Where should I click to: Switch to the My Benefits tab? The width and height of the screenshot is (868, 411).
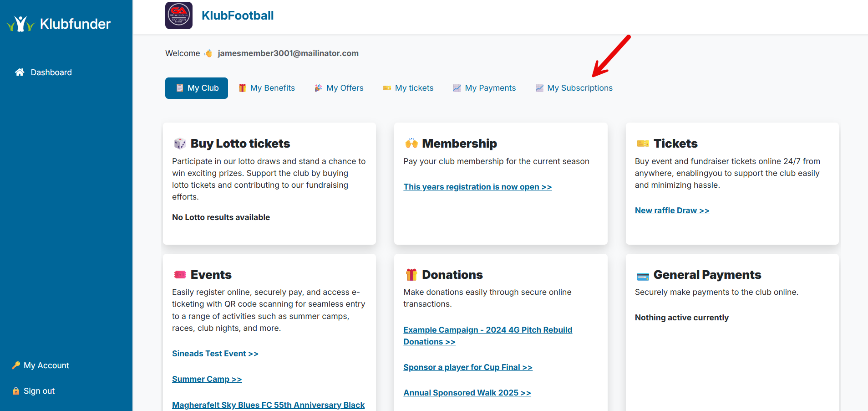tap(267, 88)
